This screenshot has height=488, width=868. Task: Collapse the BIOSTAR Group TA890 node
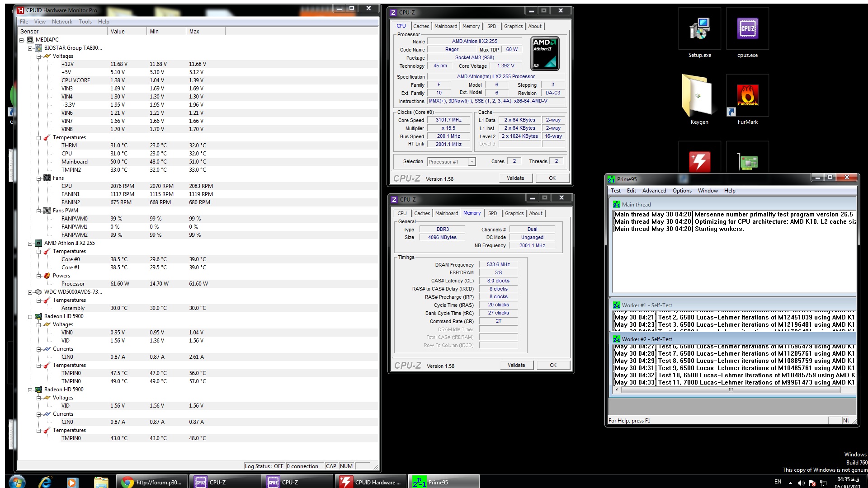pyautogui.click(x=30, y=48)
